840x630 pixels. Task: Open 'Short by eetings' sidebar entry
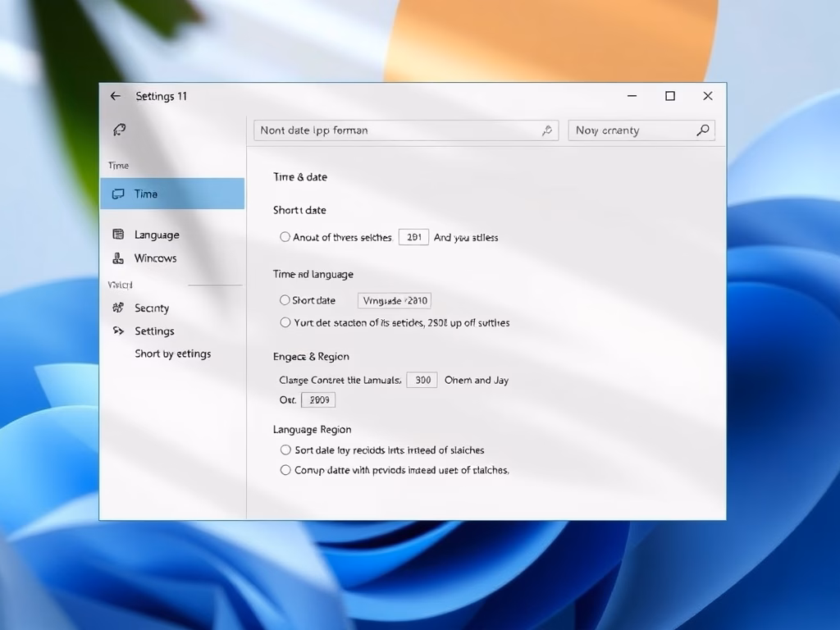pos(172,354)
